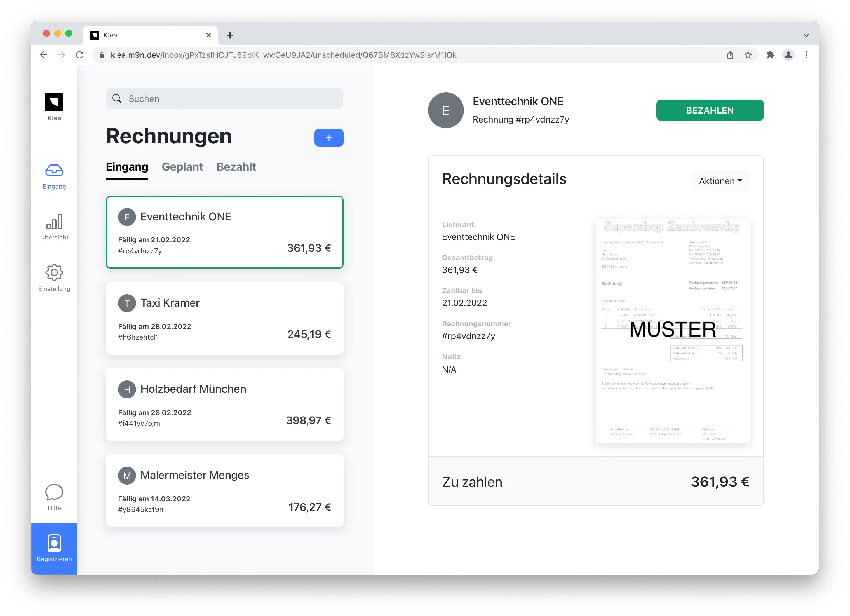
Task: Switch to the Geplant tab
Action: click(182, 167)
